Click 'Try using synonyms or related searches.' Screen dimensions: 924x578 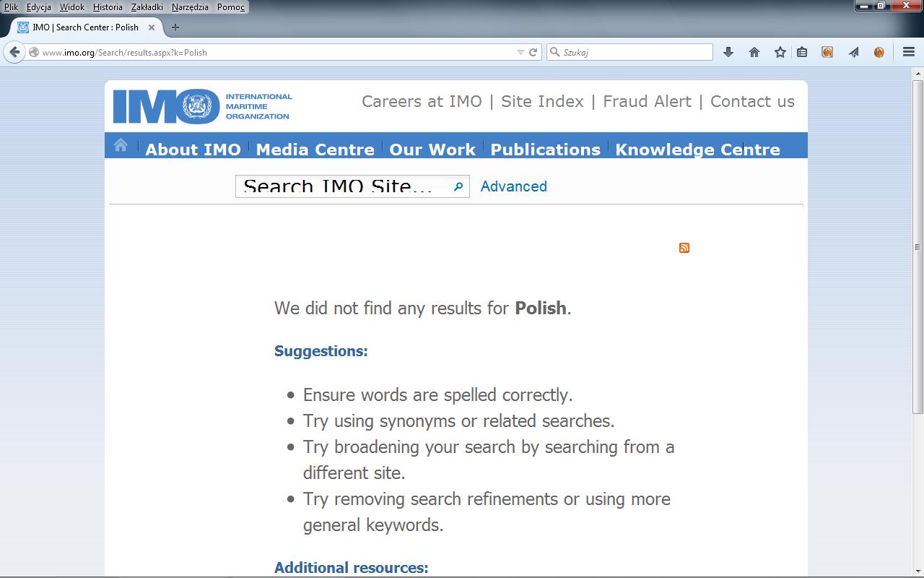tap(458, 421)
